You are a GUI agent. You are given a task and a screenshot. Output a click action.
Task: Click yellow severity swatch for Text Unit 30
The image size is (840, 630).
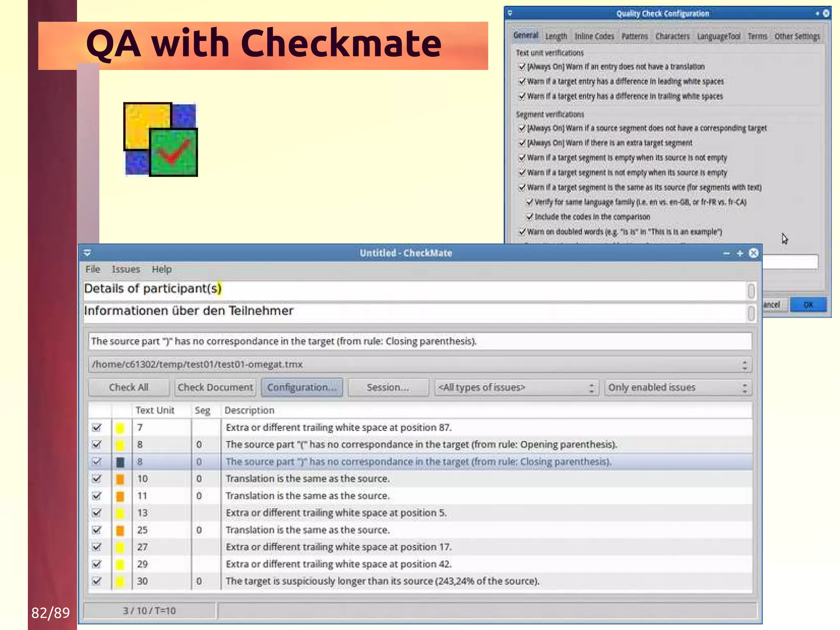point(120,581)
